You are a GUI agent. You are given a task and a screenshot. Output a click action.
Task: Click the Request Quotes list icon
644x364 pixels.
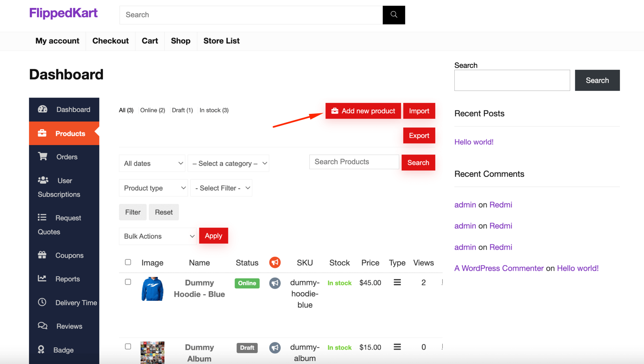[42, 217]
